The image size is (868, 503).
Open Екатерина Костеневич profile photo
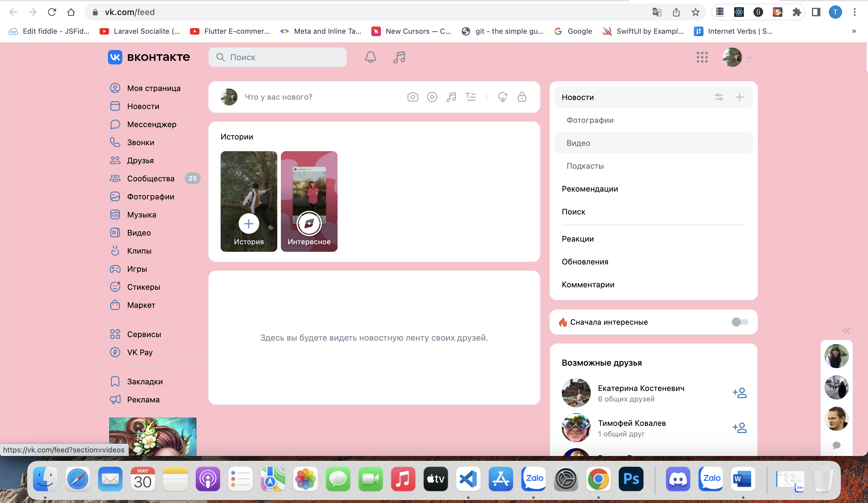click(576, 393)
